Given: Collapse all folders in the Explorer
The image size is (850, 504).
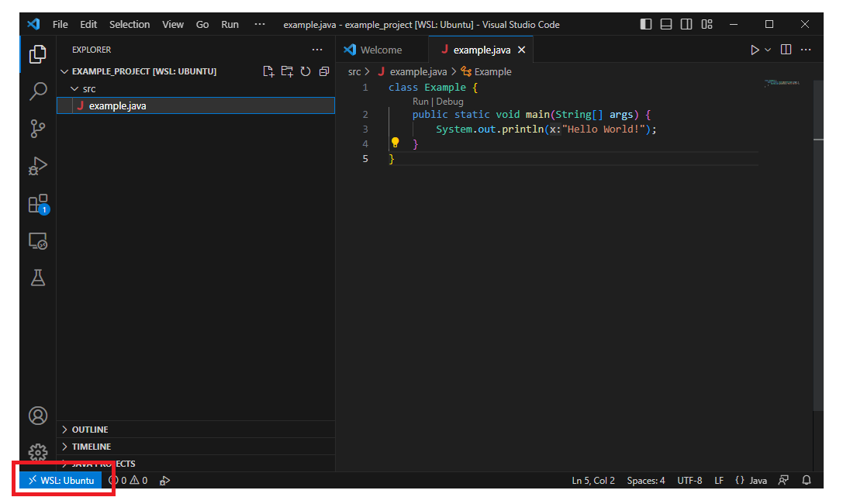Looking at the screenshot, I should click(324, 71).
